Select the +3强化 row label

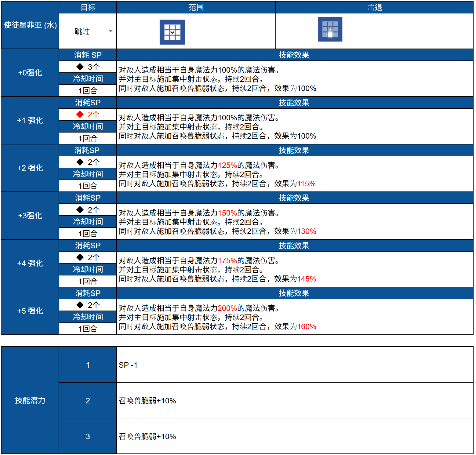(30, 216)
